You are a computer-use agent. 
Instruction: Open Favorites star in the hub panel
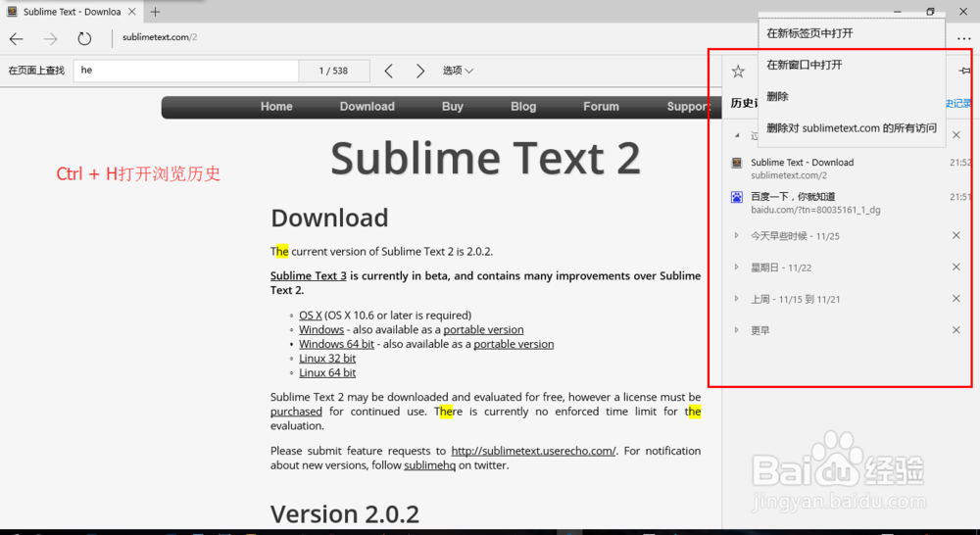pyautogui.click(x=738, y=71)
